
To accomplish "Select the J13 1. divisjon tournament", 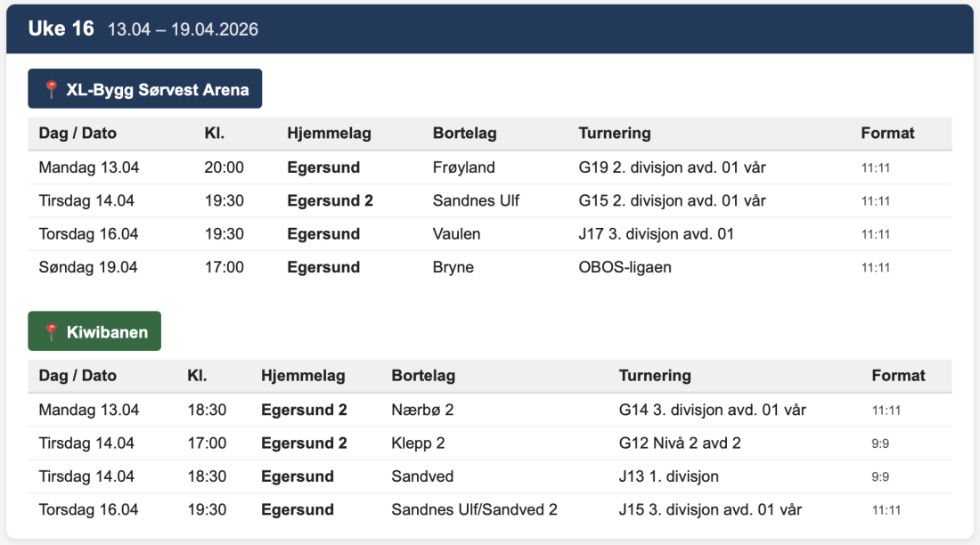I will [x=668, y=476].
